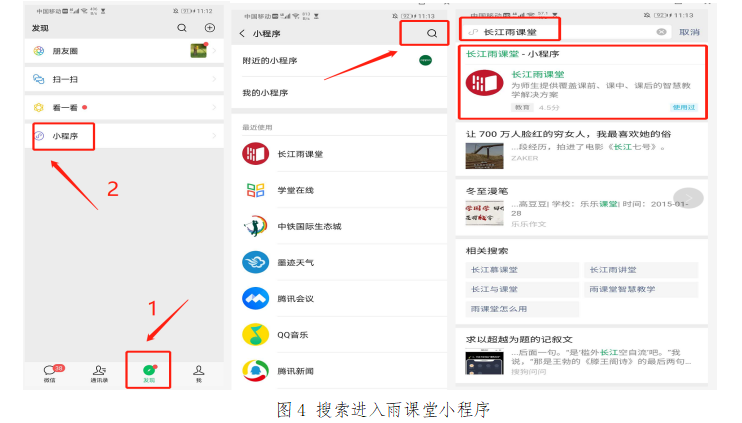Search related term 长江与课堂
742x423 pixels.
click(x=522, y=289)
